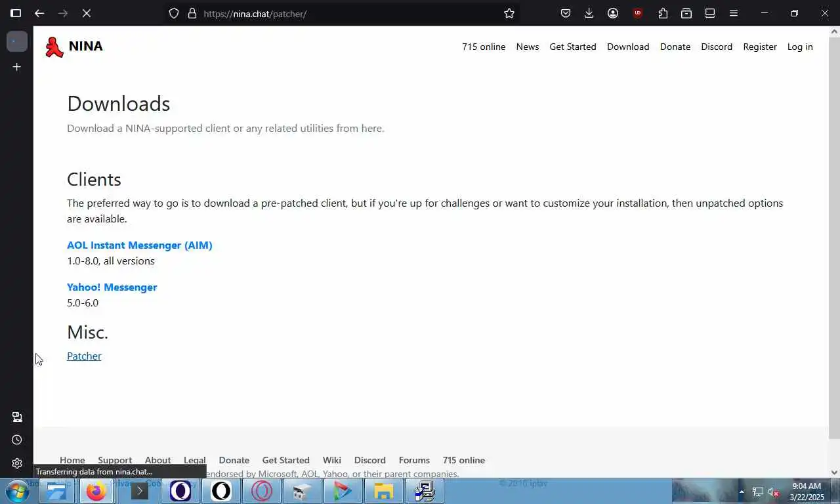
Task: Open the first taskbar app beside the Start button
Action: click(57, 491)
